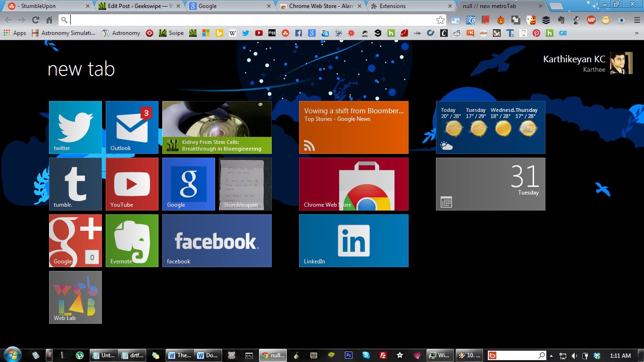The image size is (644, 362).
Task: Open the tumblr. tile
Action: click(75, 184)
